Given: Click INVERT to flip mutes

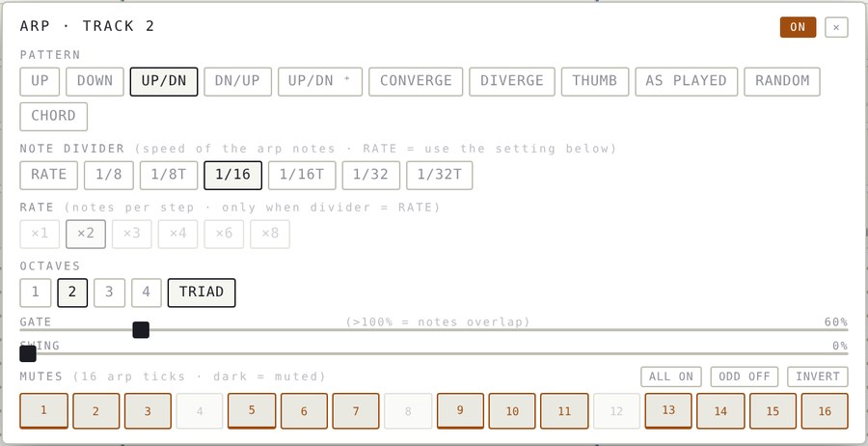Looking at the screenshot, I should (818, 376).
